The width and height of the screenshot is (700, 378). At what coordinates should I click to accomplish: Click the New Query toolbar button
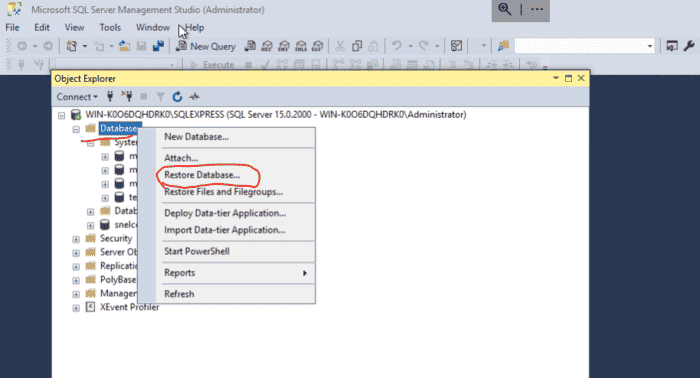(206, 46)
